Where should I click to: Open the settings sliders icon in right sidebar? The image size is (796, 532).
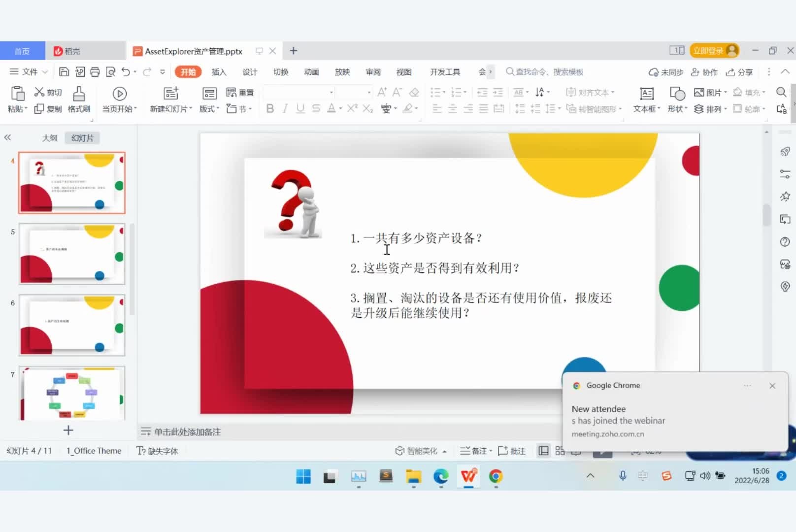point(785,174)
